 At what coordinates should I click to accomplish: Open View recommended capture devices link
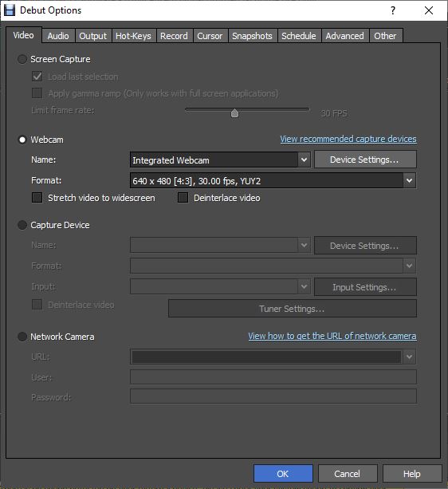[x=348, y=139]
